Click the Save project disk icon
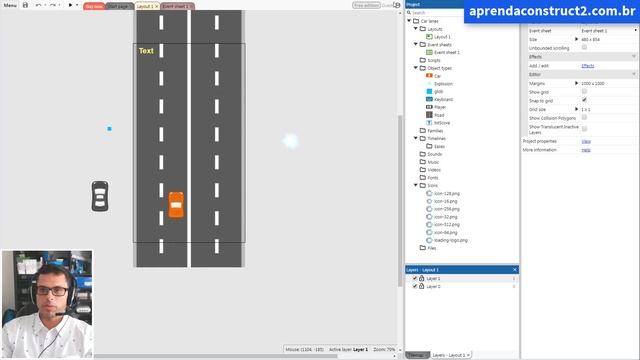640x360 pixels. (x=25, y=5)
